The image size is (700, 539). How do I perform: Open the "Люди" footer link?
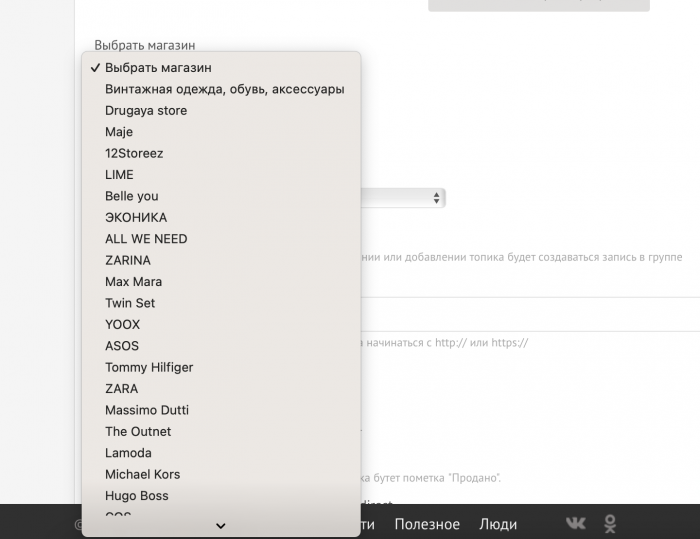pos(498,524)
